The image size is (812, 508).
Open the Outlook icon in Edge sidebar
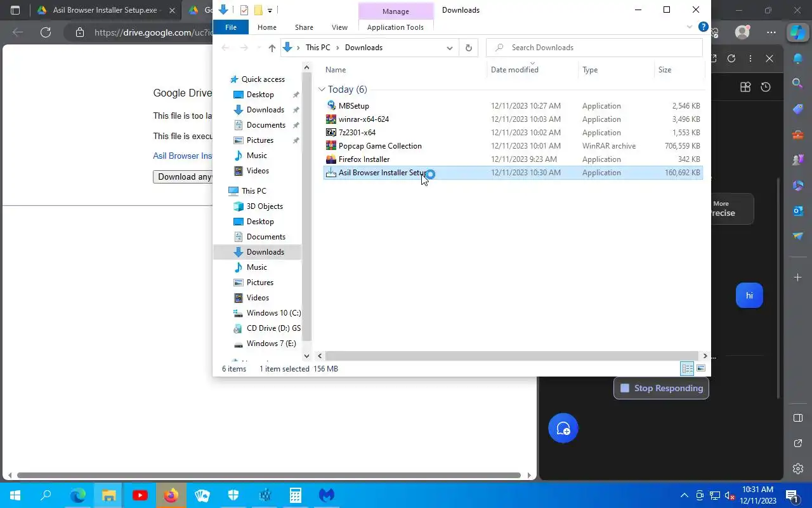[x=798, y=210]
